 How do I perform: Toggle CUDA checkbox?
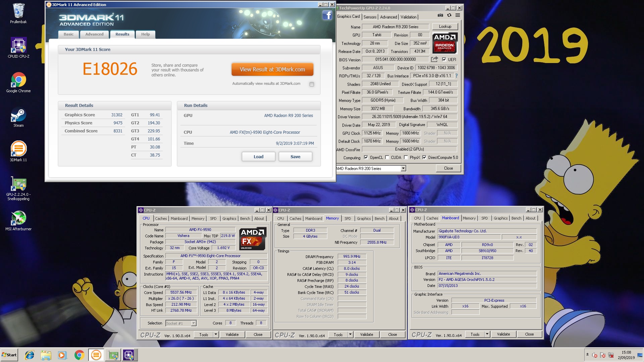pyautogui.click(x=387, y=158)
